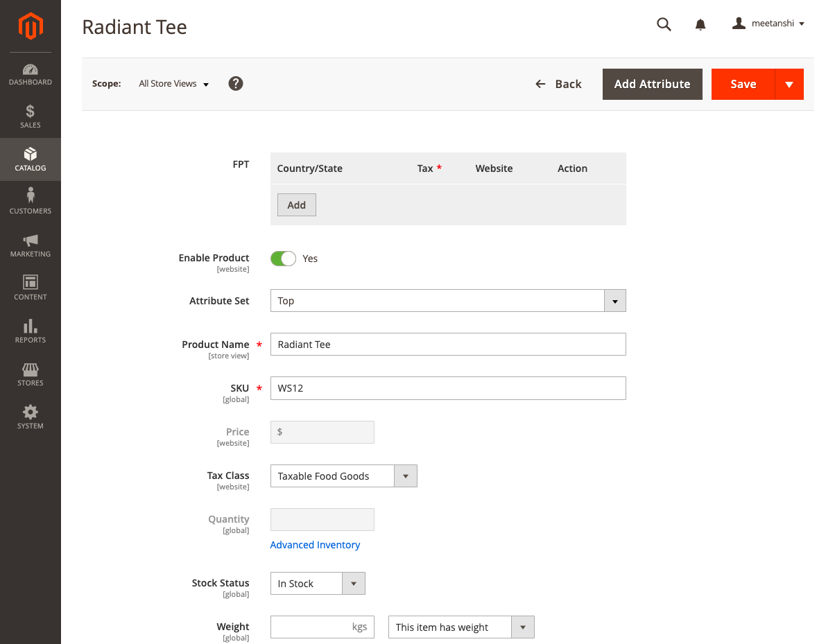
Task: Go Back to the product list
Action: (x=558, y=84)
